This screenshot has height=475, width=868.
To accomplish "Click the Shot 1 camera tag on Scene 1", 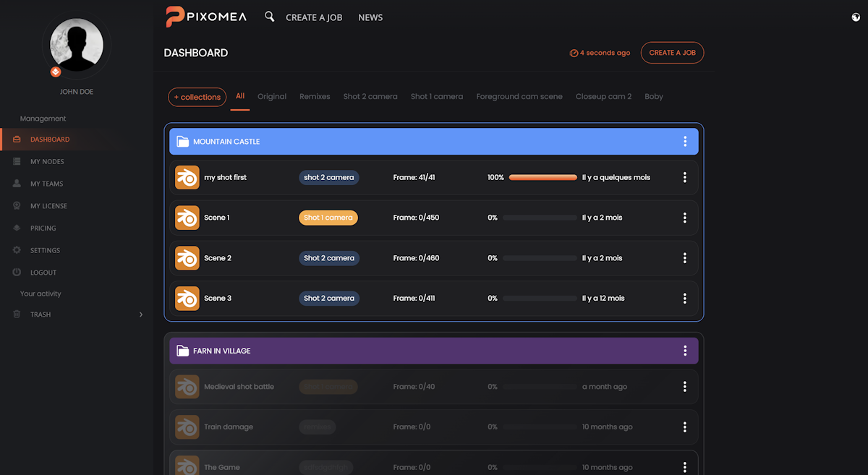I will pos(328,218).
